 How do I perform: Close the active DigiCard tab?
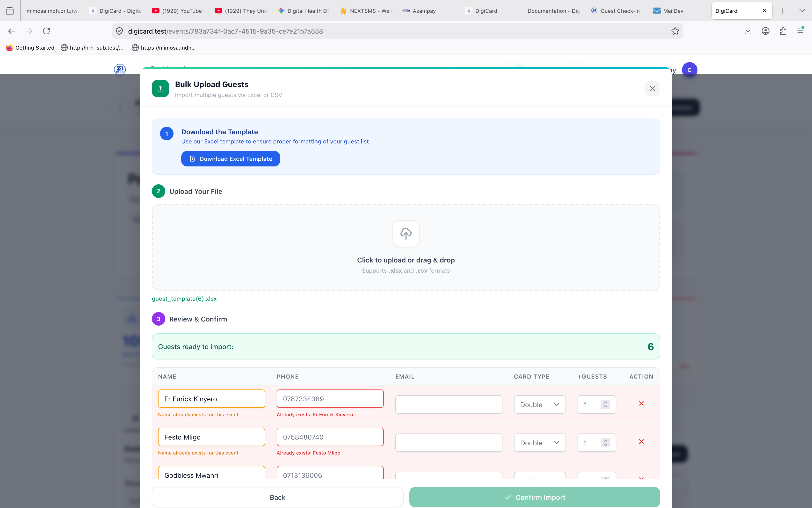[765, 11]
